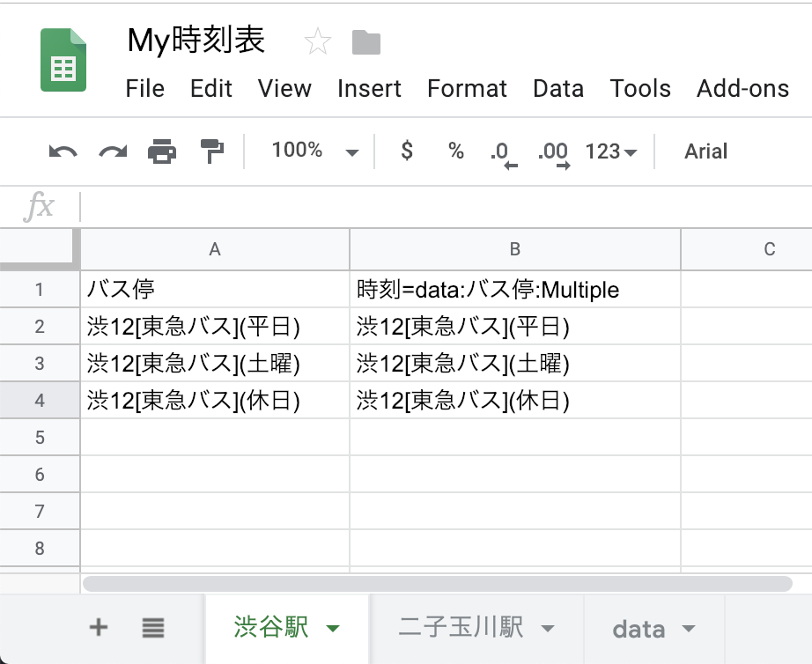Format selected cell as percent
812x664 pixels.
[x=455, y=151]
